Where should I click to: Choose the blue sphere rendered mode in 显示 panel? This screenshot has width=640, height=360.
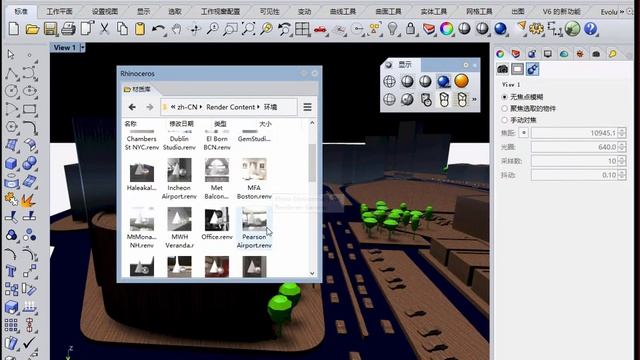[x=444, y=81]
